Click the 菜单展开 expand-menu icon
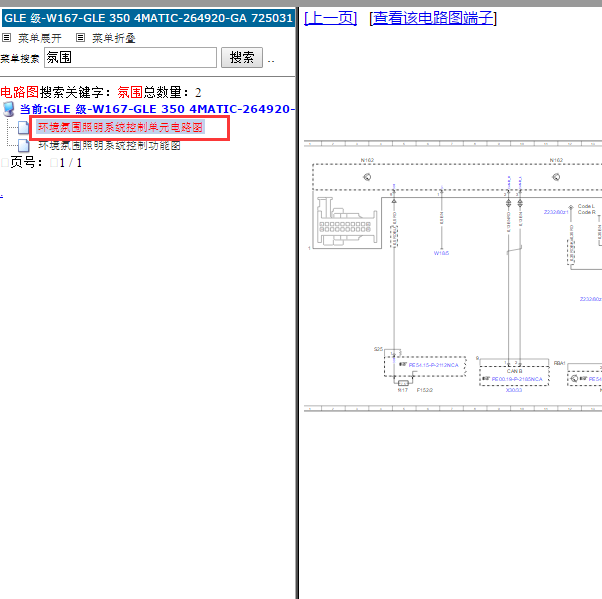602x599 pixels. coord(7,38)
